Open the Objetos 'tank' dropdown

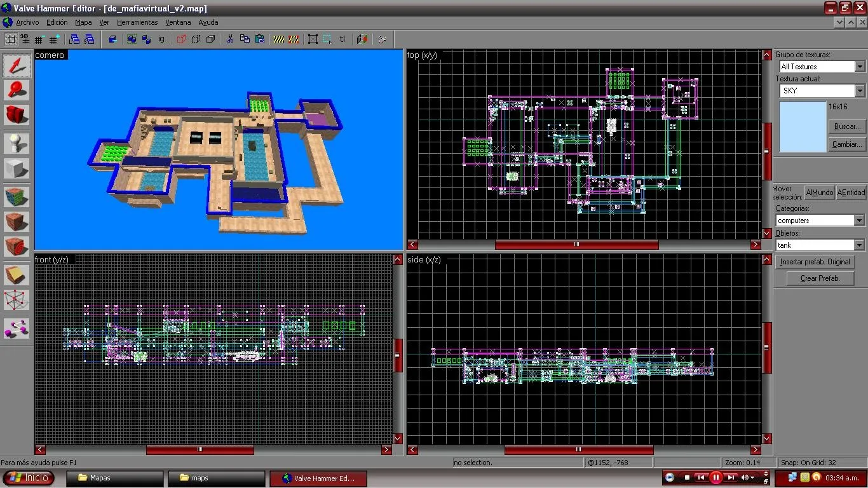point(859,245)
